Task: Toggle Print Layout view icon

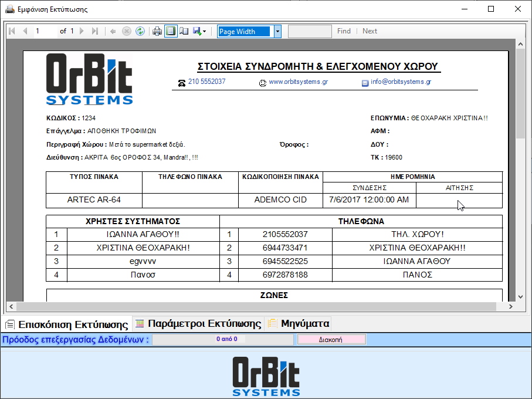Action: tap(170, 32)
